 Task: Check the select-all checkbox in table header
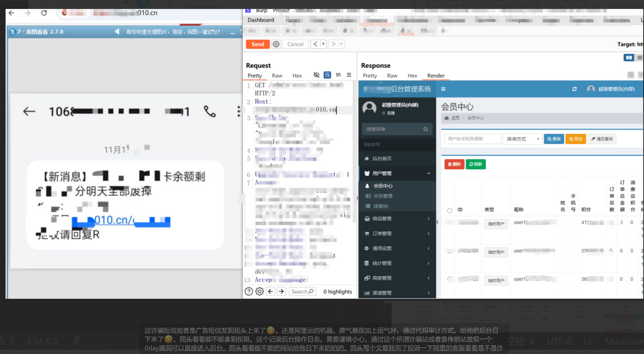point(450,210)
